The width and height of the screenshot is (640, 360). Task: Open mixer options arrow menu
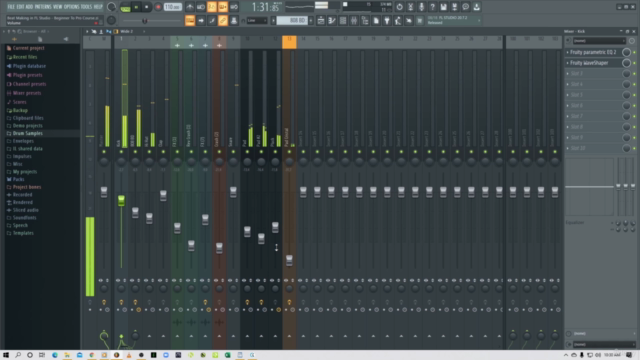[x=87, y=31]
